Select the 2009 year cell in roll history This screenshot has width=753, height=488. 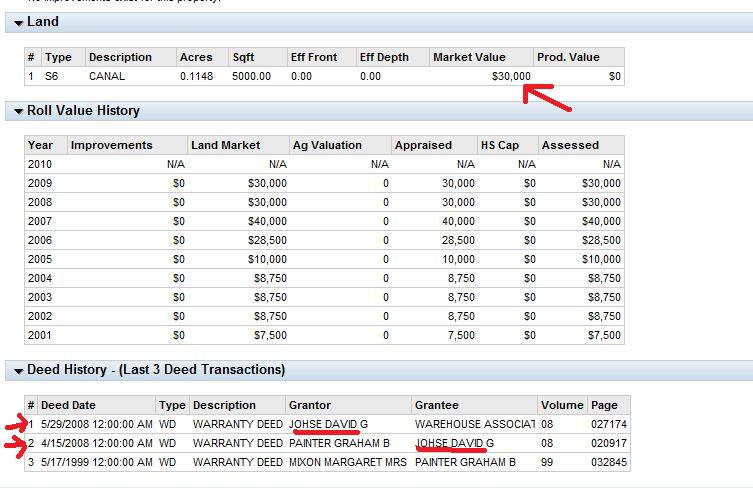point(41,183)
